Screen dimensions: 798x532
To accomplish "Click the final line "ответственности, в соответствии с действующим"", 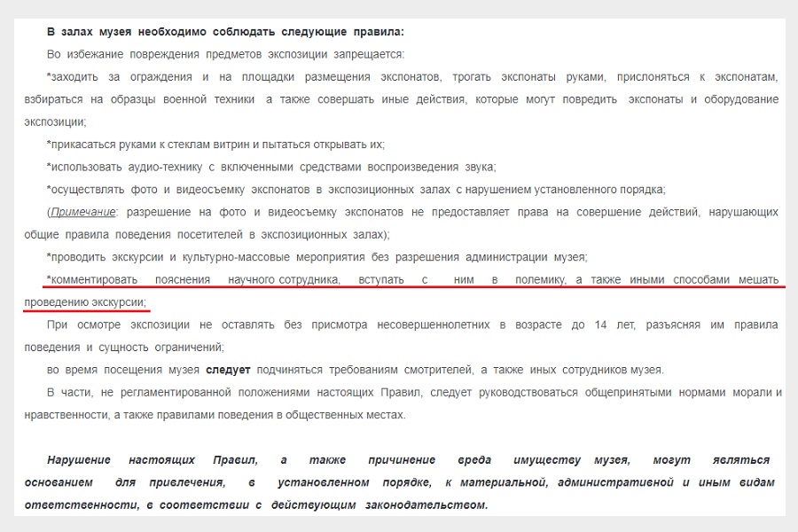I will tap(252, 505).
